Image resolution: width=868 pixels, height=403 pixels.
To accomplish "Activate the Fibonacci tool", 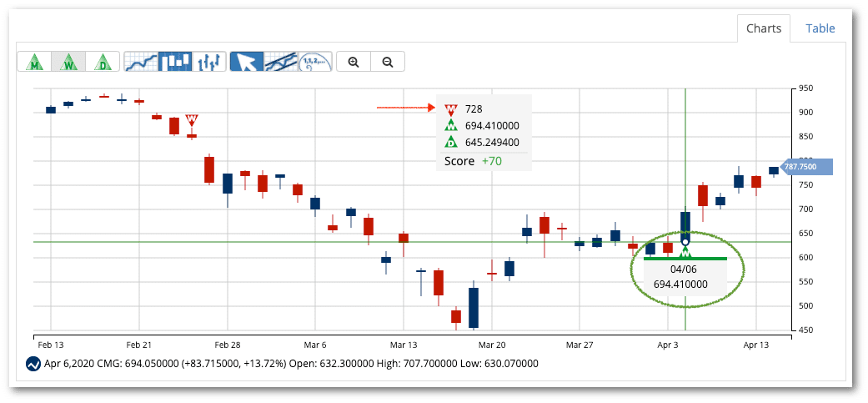I will tap(315, 62).
